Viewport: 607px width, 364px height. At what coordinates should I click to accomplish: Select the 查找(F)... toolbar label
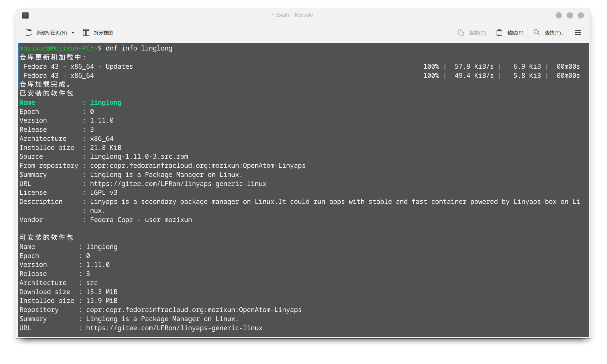click(x=554, y=33)
